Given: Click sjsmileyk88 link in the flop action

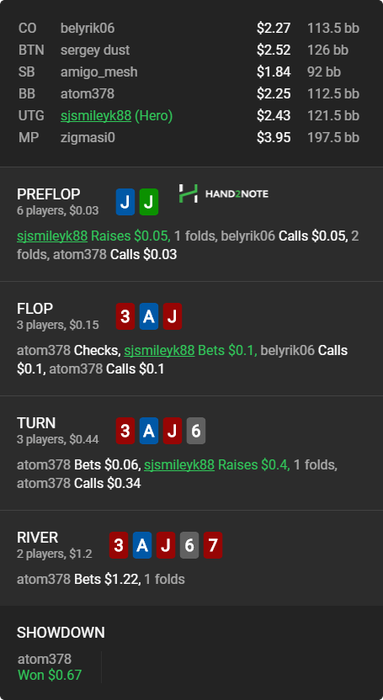Looking at the screenshot, I should pyautogui.click(x=159, y=350).
